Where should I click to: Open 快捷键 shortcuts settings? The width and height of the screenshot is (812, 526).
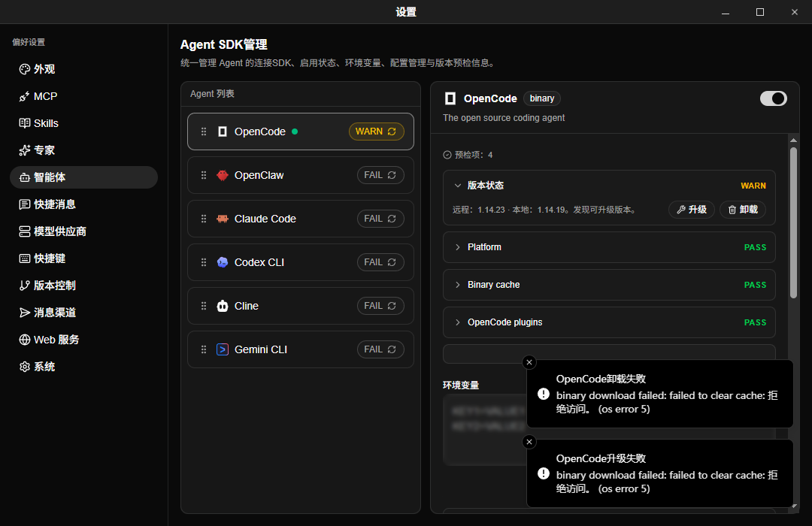(x=84, y=258)
